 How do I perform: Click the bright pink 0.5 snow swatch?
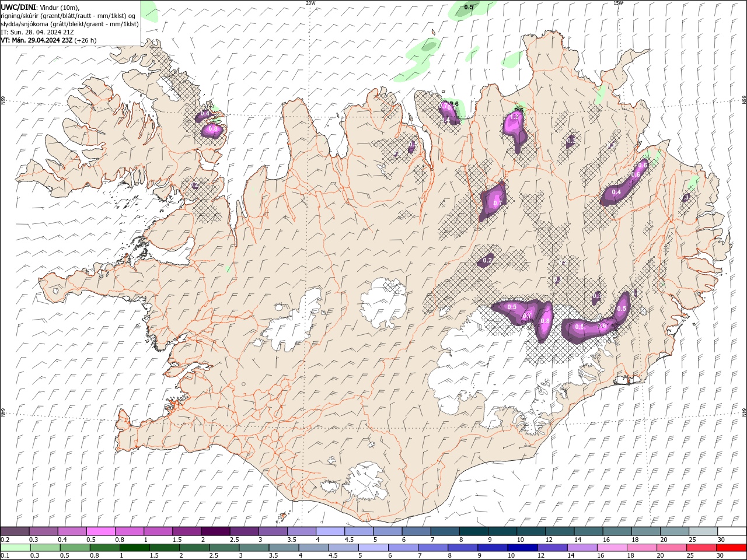click(100, 531)
